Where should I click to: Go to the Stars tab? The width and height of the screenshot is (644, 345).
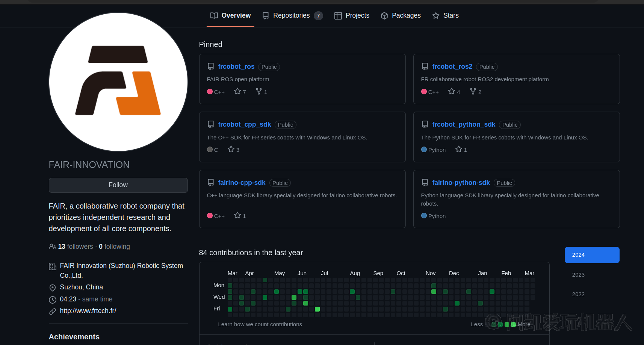pos(445,15)
